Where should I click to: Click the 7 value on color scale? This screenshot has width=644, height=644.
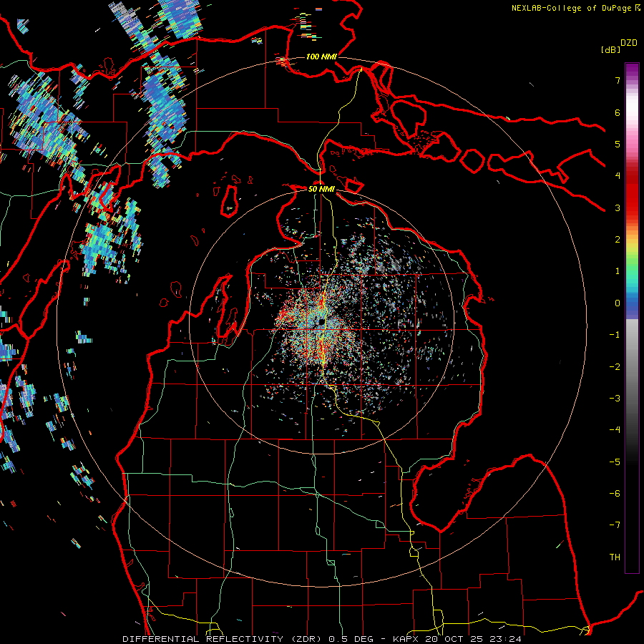coord(618,80)
